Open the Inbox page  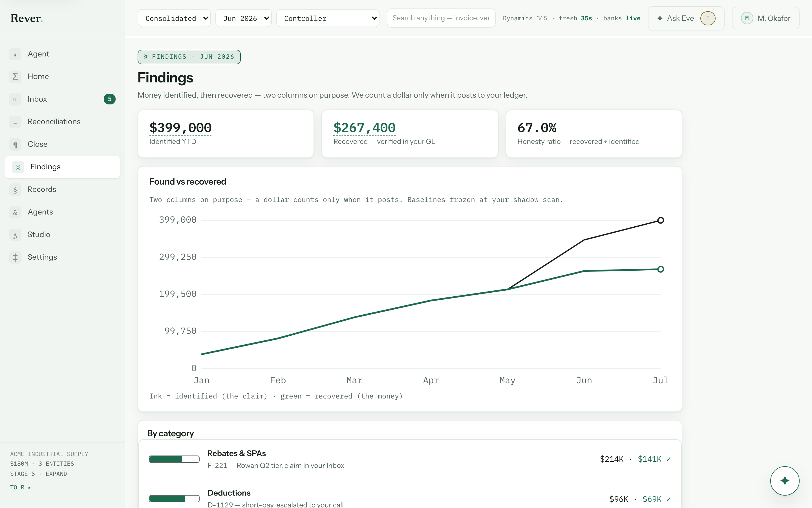62,99
